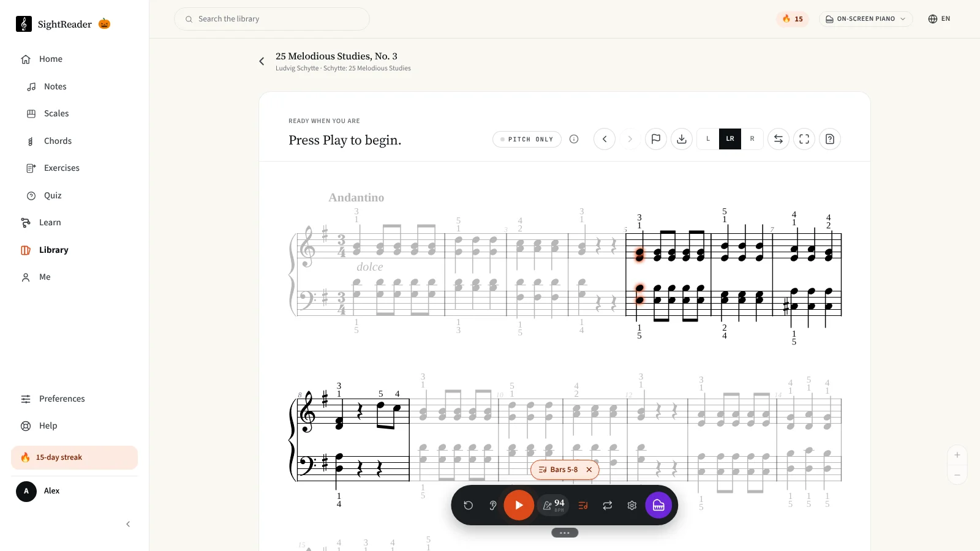
Task: Enter fullscreen score view
Action: point(804,139)
